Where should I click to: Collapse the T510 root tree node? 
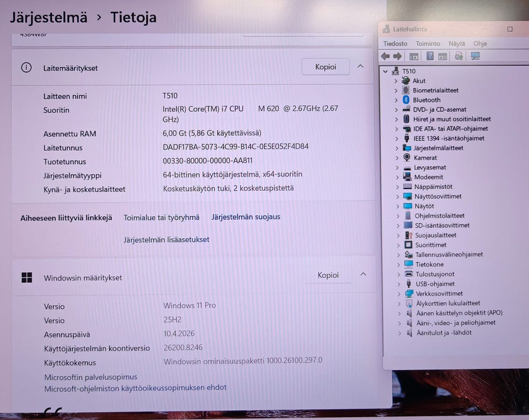(385, 71)
